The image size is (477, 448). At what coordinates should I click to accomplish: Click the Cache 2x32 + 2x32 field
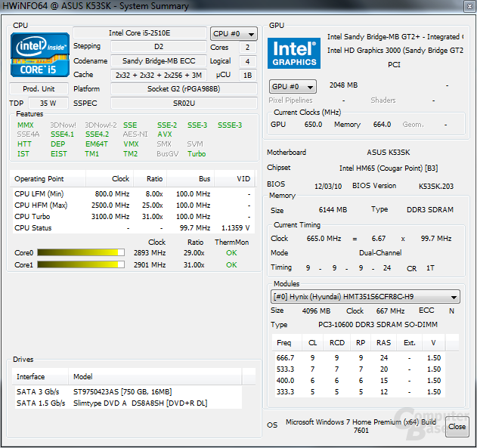[x=159, y=75]
